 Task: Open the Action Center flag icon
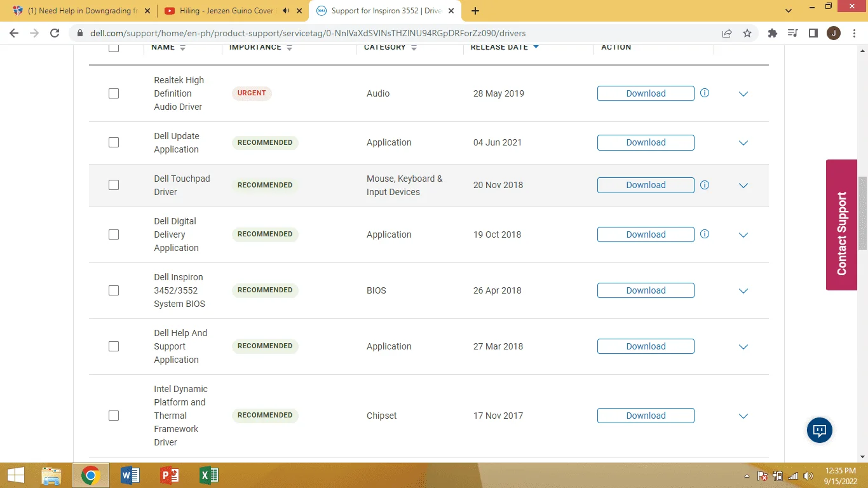[x=762, y=476]
